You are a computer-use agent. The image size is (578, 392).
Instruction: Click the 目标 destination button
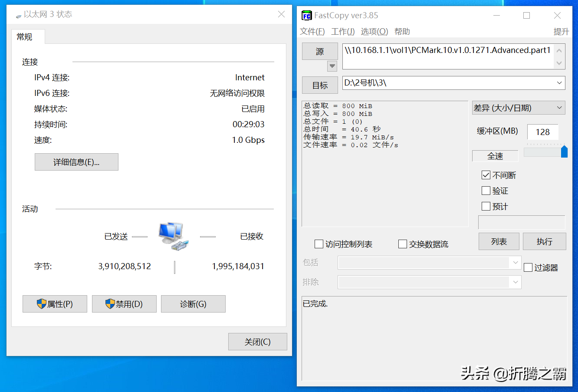tap(320, 86)
